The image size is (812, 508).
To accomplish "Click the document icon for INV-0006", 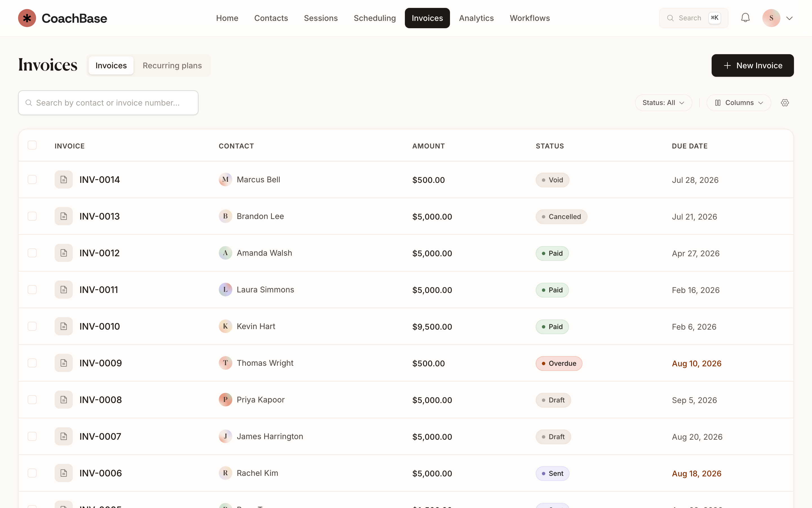I will click(x=64, y=473).
